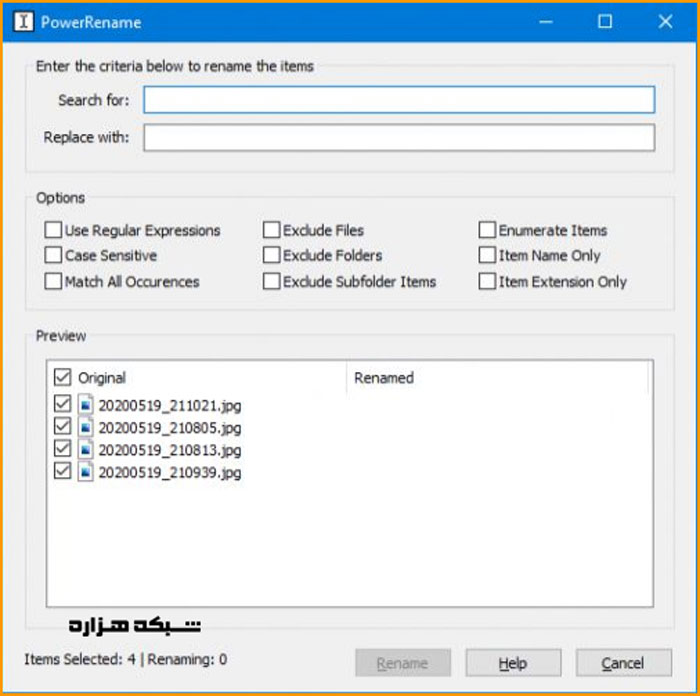
Task: Cancel the rename dialog
Action: [623, 663]
